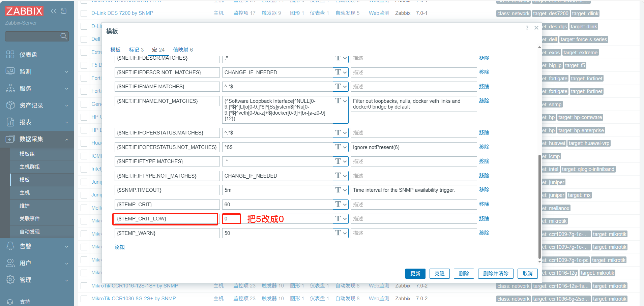The height and width of the screenshot is (306, 644).
Task: Open type dropdown for {$NET.IF.IFNAME.MATCHES}
Action: (341, 87)
